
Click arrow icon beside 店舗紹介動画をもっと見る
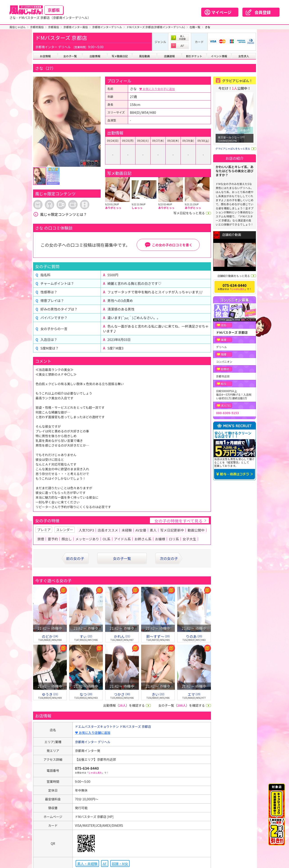tap(254, 276)
